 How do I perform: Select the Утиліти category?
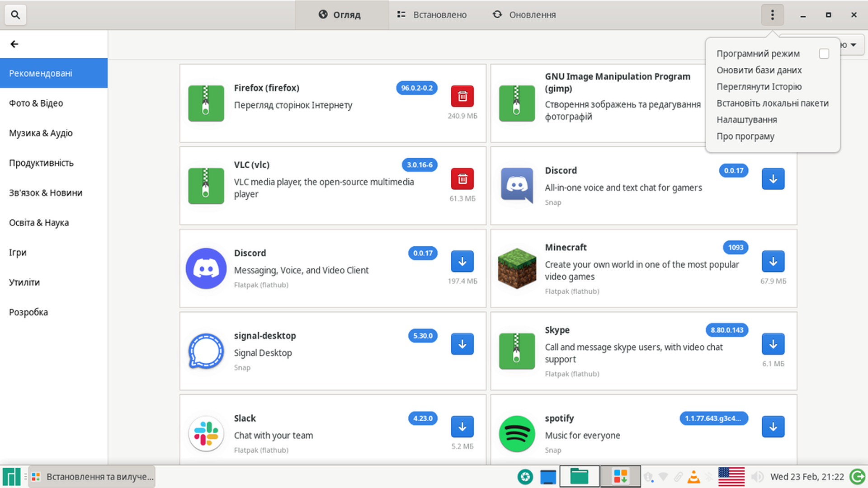coord(54,282)
